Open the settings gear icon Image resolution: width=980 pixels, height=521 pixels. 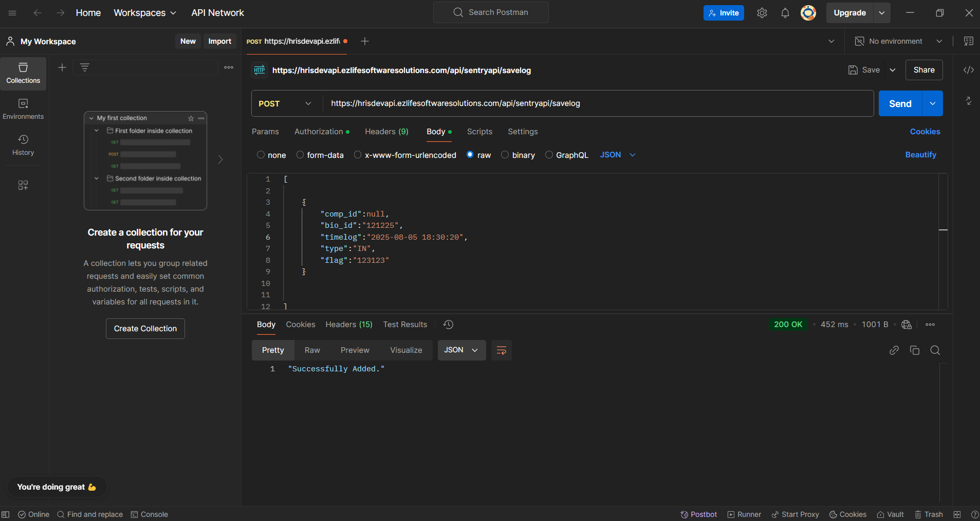point(762,13)
